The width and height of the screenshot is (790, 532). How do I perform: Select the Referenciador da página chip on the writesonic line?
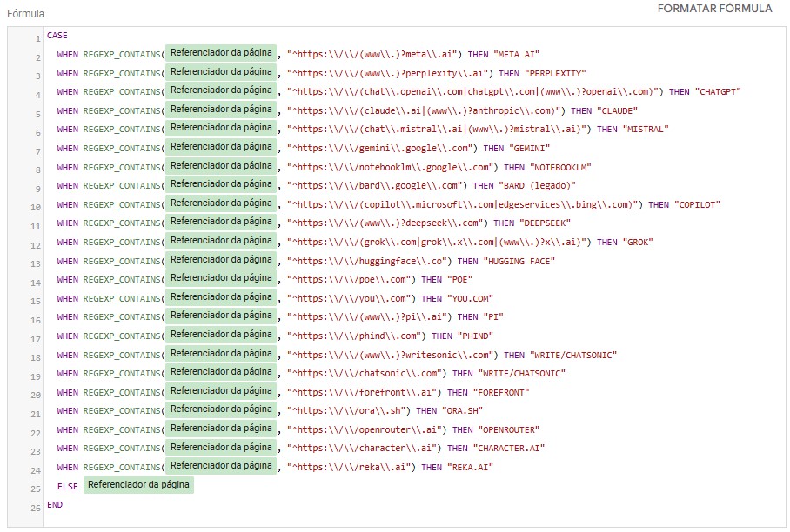pos(221,353)
